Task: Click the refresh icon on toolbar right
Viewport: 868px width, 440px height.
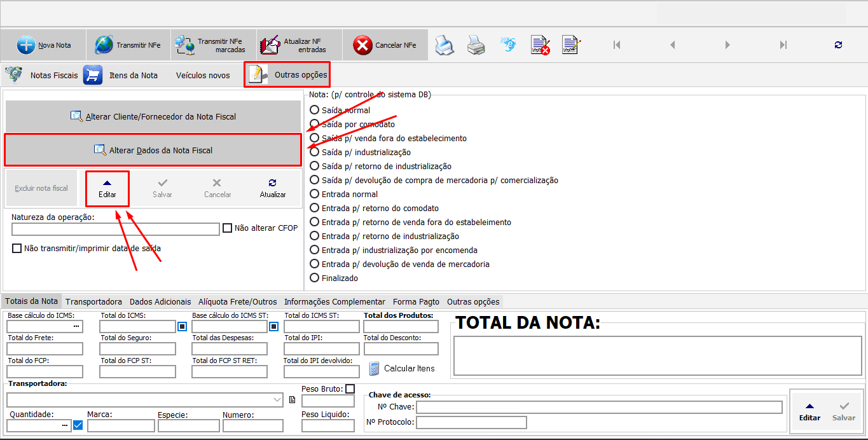Action: pyautogui.click(x=838, y=45)
